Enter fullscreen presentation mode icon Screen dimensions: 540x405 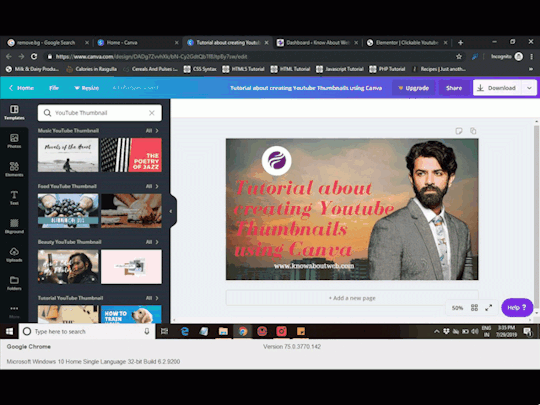click(489, 308)
